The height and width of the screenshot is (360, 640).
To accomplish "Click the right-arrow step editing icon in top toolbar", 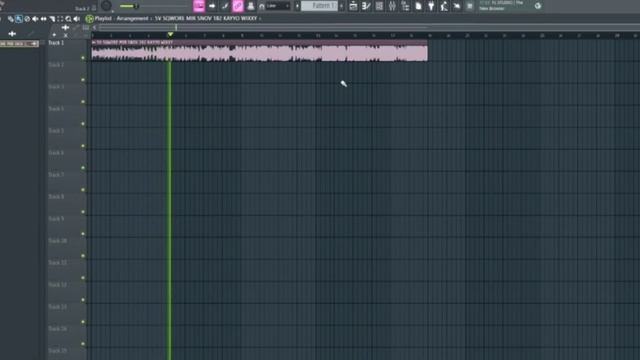I will click(x=212, y=6).
